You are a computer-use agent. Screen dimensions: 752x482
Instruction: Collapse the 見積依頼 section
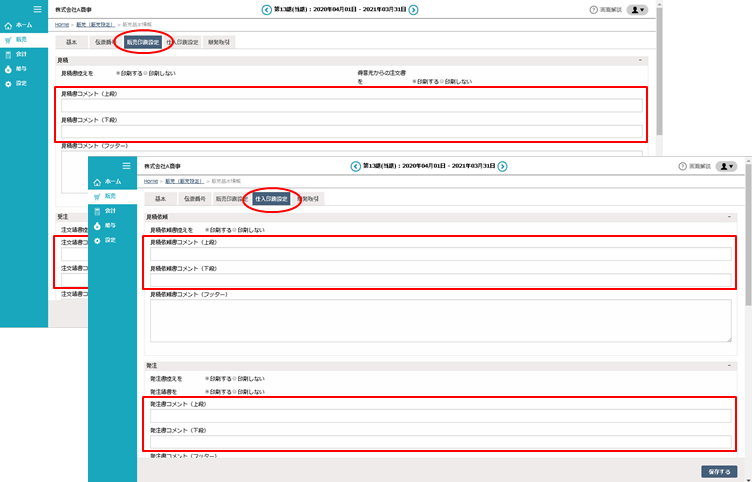tap(729, 216)
